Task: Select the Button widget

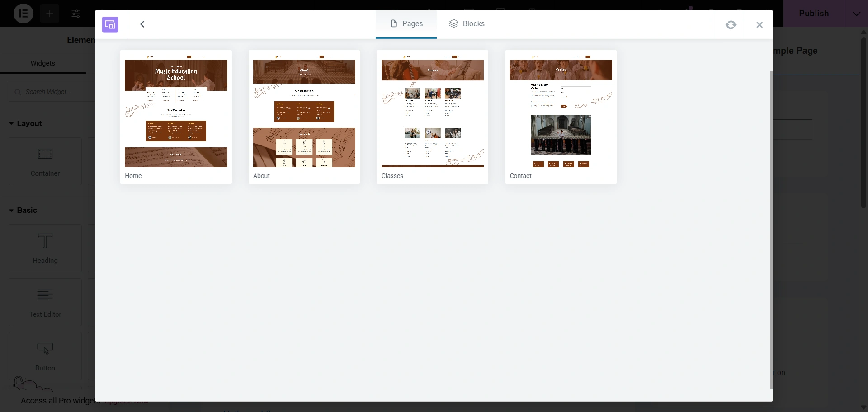Action: (x=45, y=356)
